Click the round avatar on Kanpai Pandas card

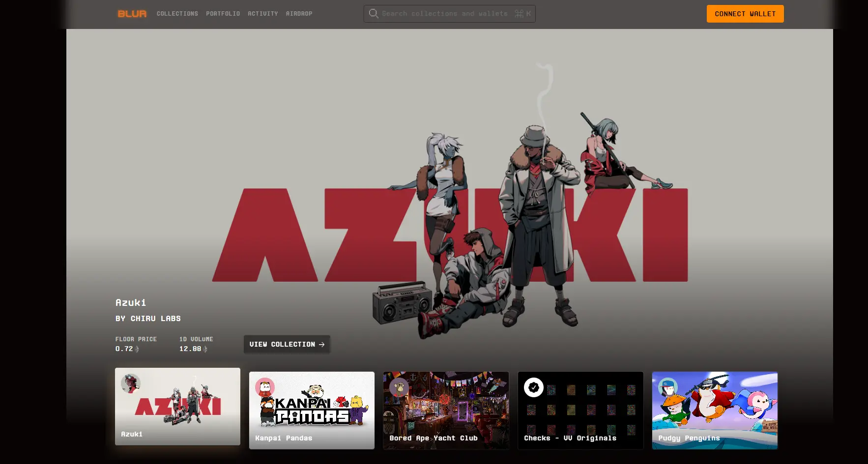click(265, 387)
